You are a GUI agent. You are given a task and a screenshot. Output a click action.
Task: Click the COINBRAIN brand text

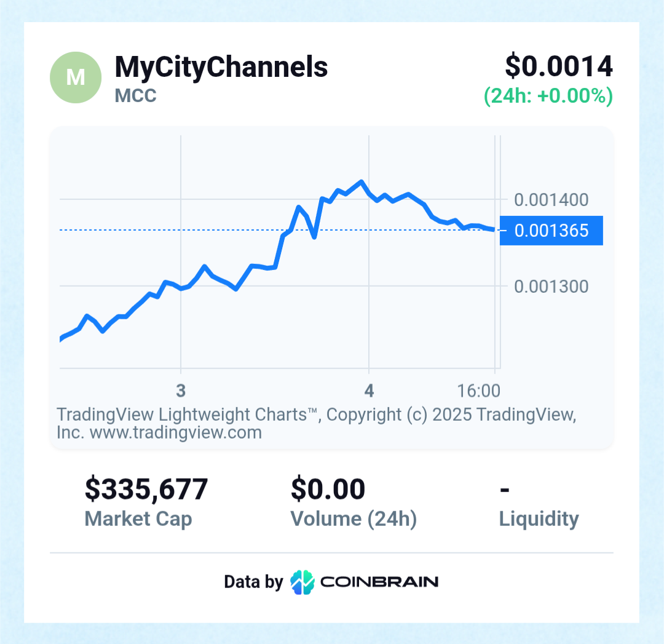[379, 582]
